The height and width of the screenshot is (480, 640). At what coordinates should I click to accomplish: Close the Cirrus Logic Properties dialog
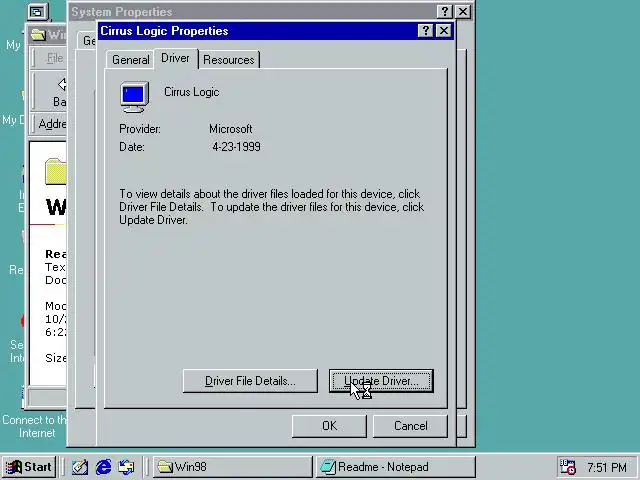coord(444,31)
